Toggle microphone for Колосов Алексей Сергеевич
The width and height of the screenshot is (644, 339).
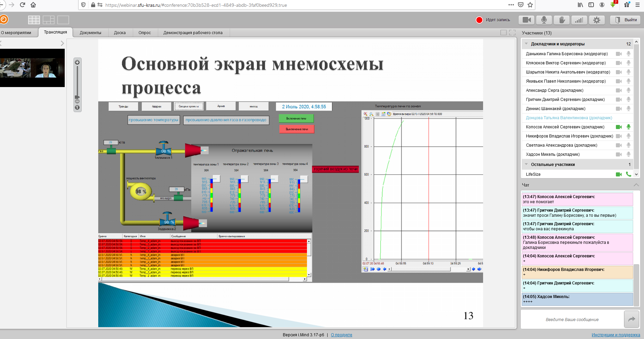pos(628,127)
